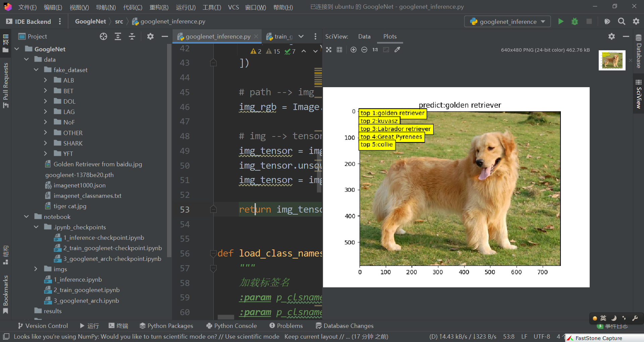This screenshot has height=342, width=644.
Task: Hide the Project tool window
Action: pyautogui.click(x=165, y=37)
